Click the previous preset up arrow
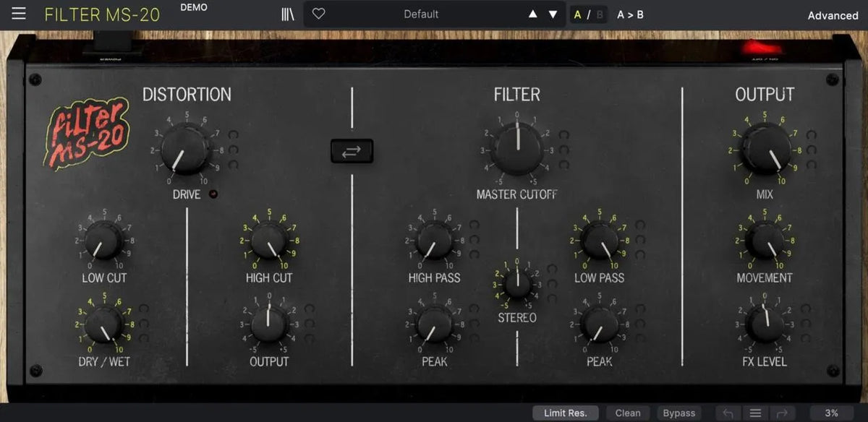This screenshot has width=868, height=422. pyautogui.click(x=532, y=13)
